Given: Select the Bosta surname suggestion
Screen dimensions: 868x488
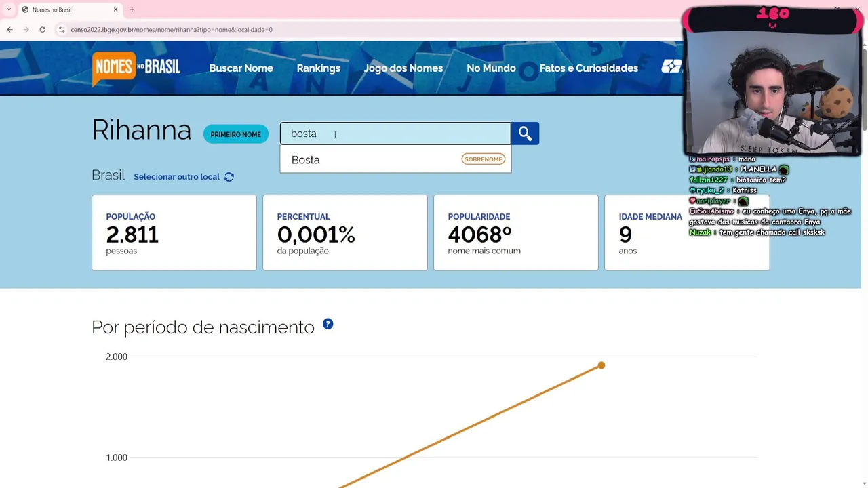Looking at the screenshot, I should click(x=395, y=159).
